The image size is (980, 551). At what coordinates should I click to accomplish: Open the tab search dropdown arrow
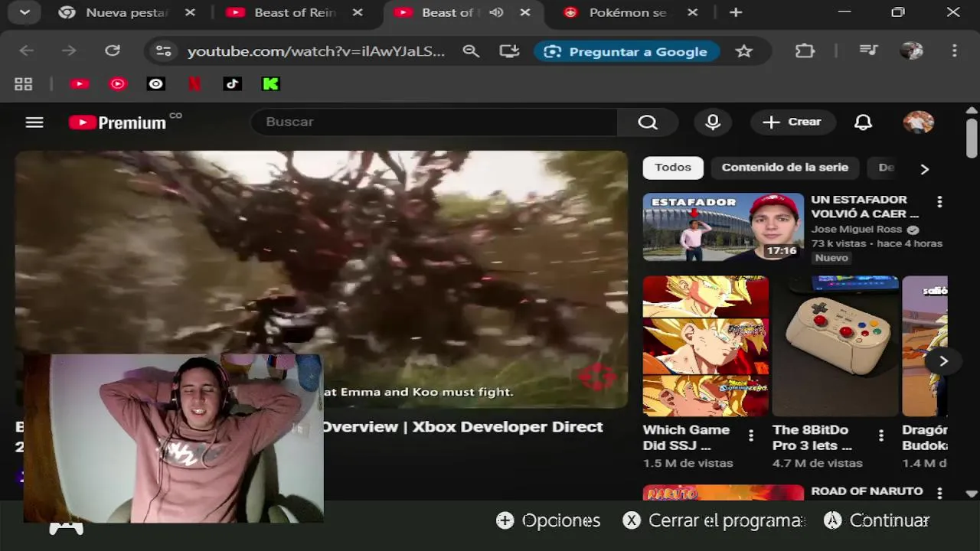(x=25, y=12)
